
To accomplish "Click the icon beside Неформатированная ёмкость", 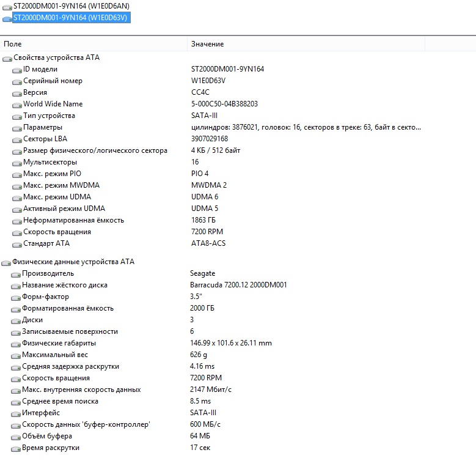I will click(x=17, y=221).
